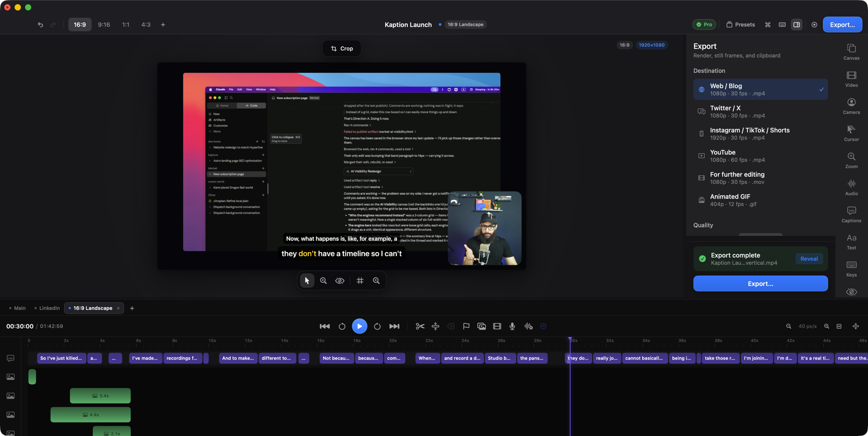
Task: Open the Video panel in the sidebar
Action: pyautogui.click(x=851, y=79)
